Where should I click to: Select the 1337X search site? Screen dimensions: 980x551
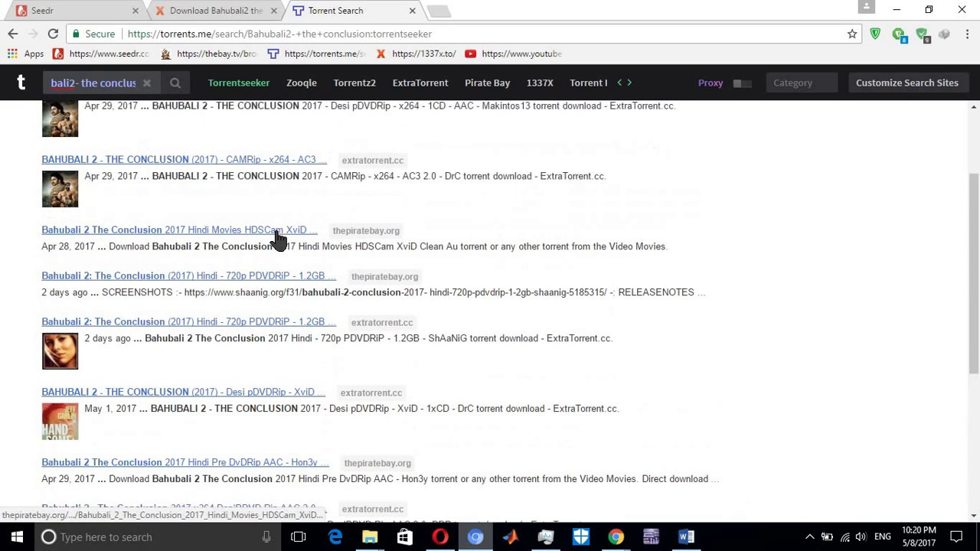click(x=540, y=83)
